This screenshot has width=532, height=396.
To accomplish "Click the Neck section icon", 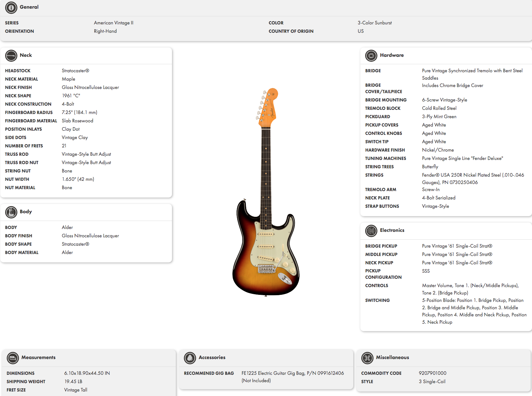I will point(11,56).
